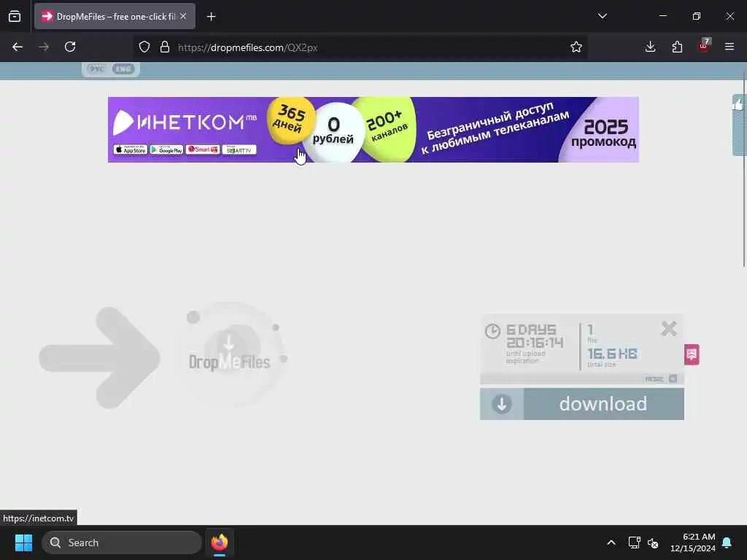This screenshot has width=747, height=560.
Task: Click the Google Play badge in the banner
Action: tap(167, 149)
